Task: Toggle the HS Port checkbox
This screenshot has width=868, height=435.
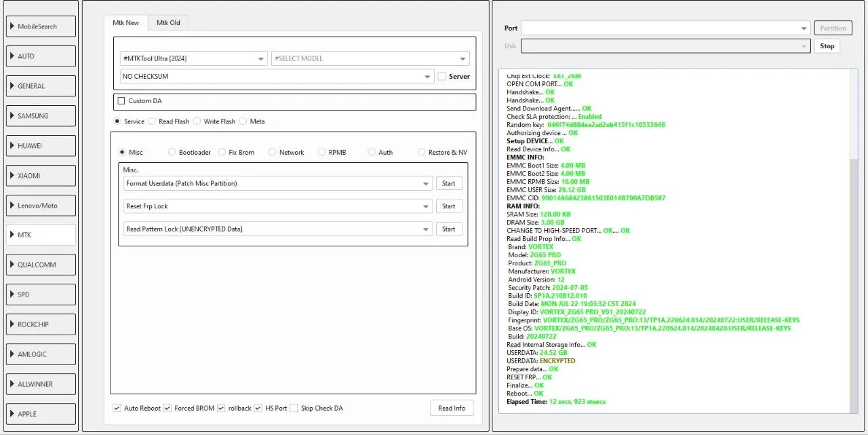Action: [258, 408]
